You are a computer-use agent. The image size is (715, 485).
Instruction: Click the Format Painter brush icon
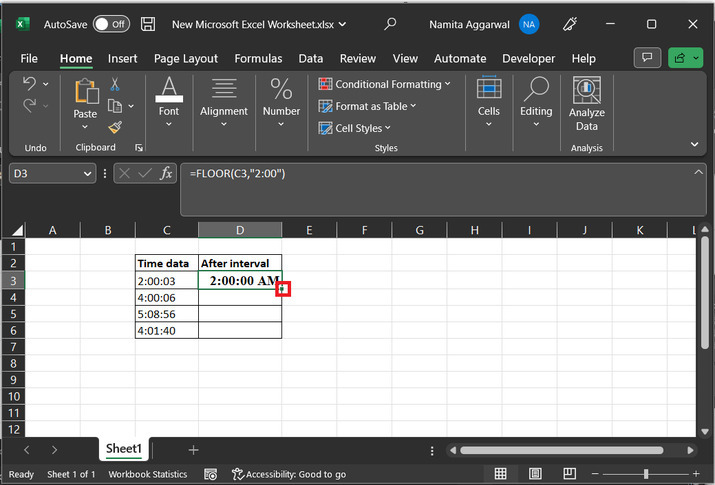114,127
